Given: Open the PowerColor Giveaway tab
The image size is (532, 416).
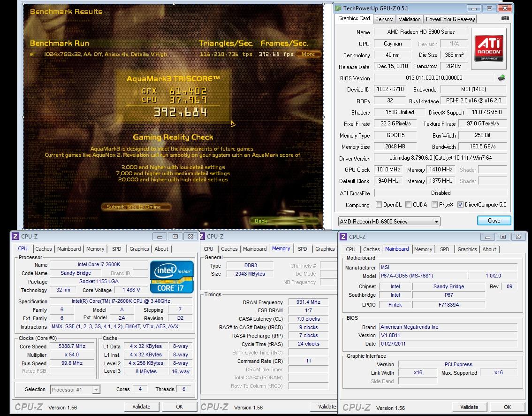Looking at the screenshot, I should 450,19.
